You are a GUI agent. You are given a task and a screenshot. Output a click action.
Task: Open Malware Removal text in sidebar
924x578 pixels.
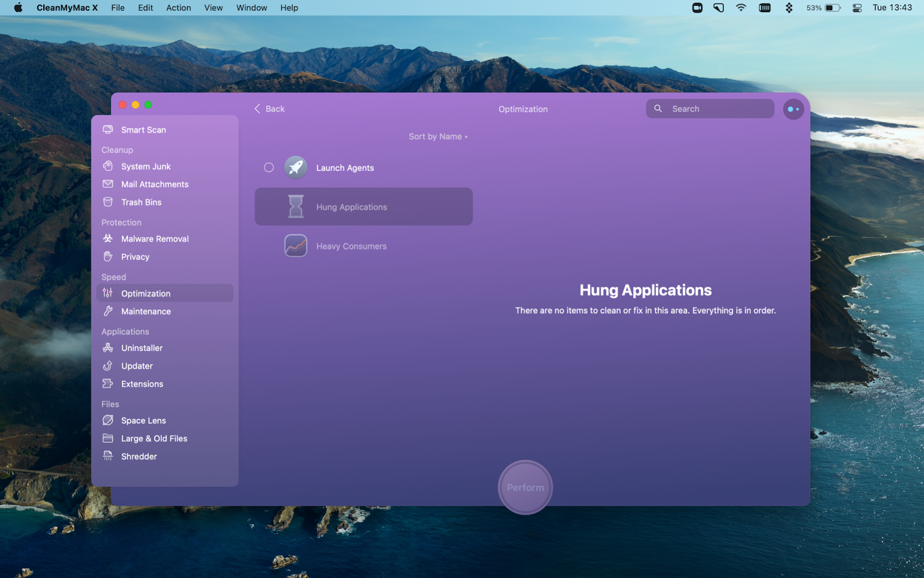point(155,239)
